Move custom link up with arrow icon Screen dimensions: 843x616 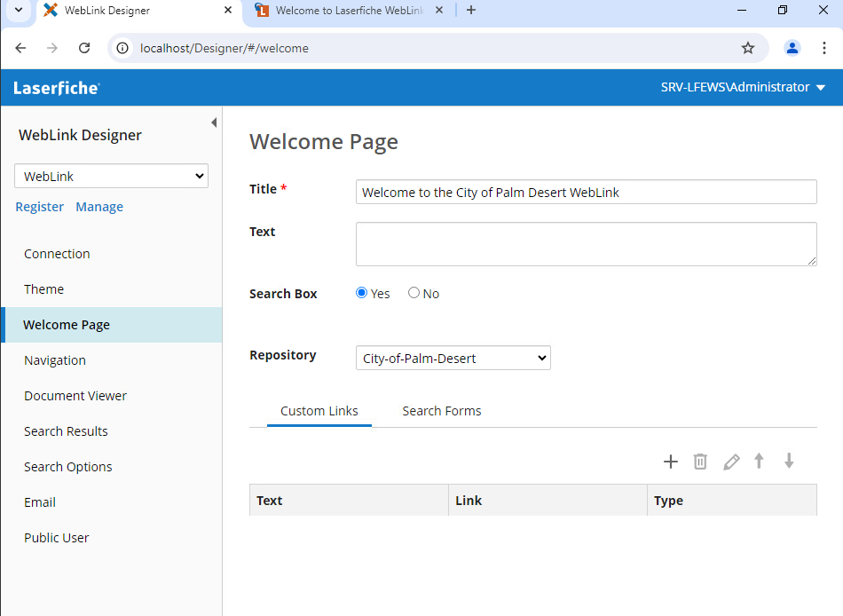pyautogui.click(x=759, y=461)
